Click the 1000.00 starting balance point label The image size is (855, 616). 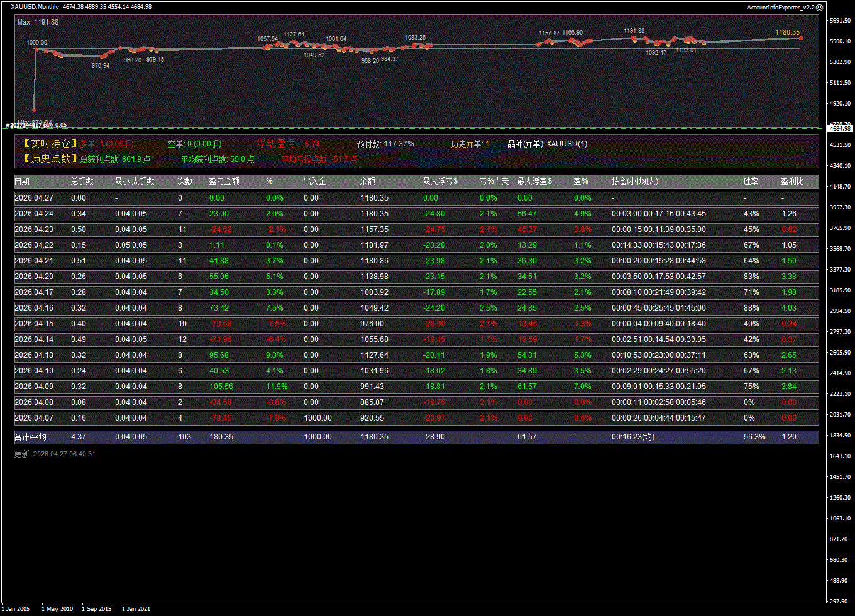click(x=36, y=43)
